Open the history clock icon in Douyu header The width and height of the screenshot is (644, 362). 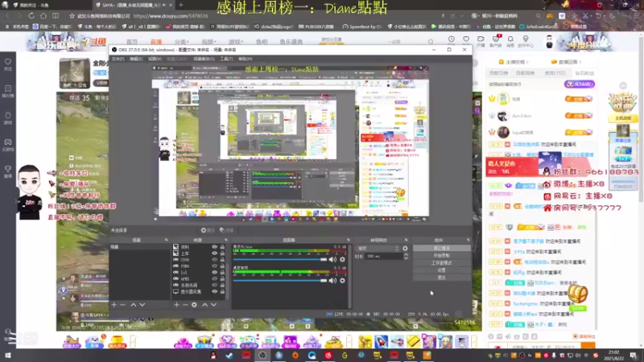tap(452, 39)
